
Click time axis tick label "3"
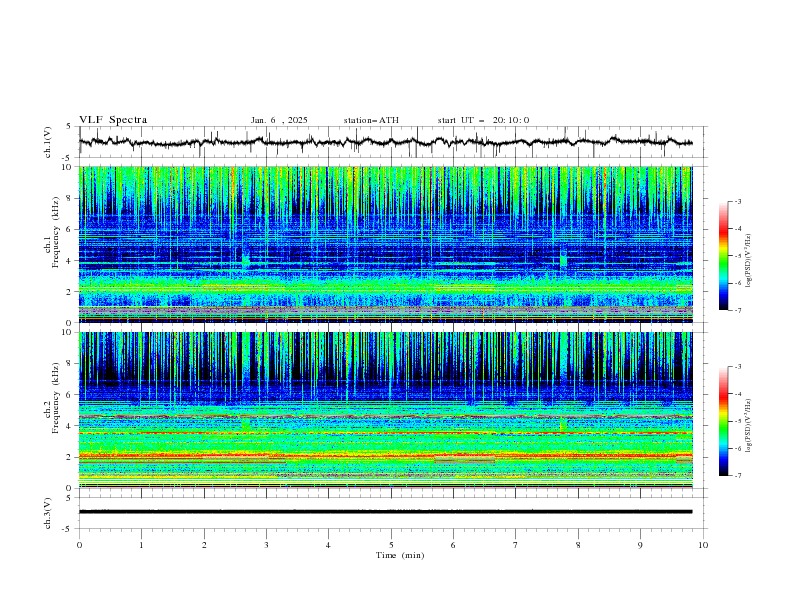click(266, 545)
